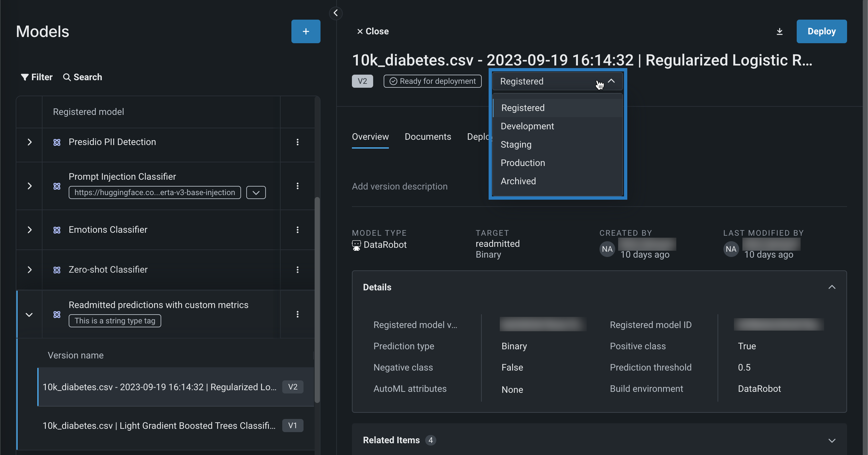The image size is (868, 455).
Task: Click the download icon next to Deploy
Action: pos(779,31)
